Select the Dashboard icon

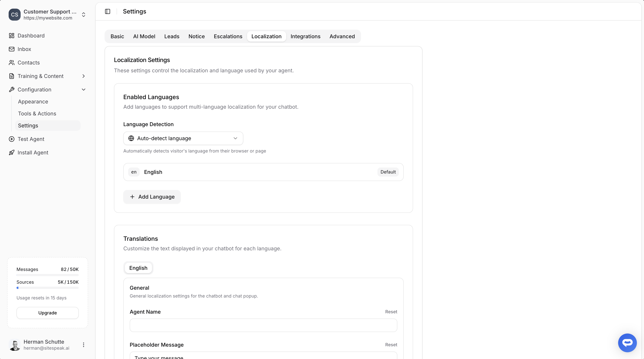point(11,35)
